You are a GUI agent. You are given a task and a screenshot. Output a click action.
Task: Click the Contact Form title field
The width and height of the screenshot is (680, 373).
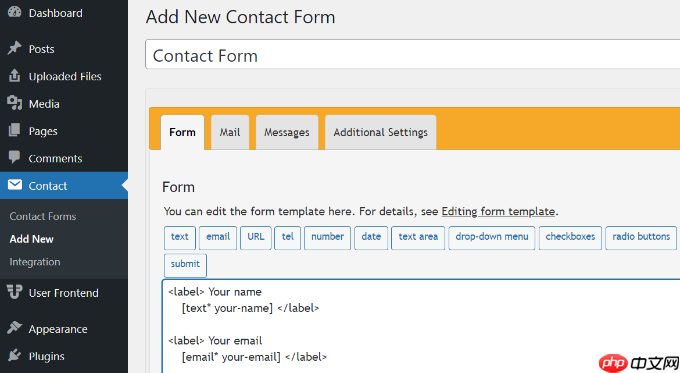point(412,55)
